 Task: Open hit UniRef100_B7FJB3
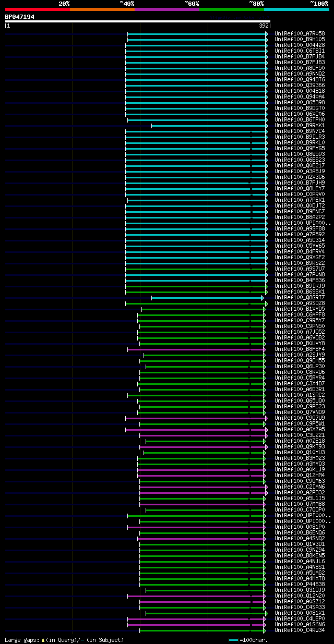coord(300,62)
